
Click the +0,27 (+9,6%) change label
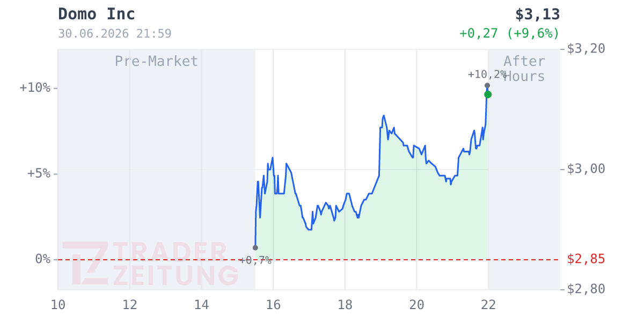(509, 34)
